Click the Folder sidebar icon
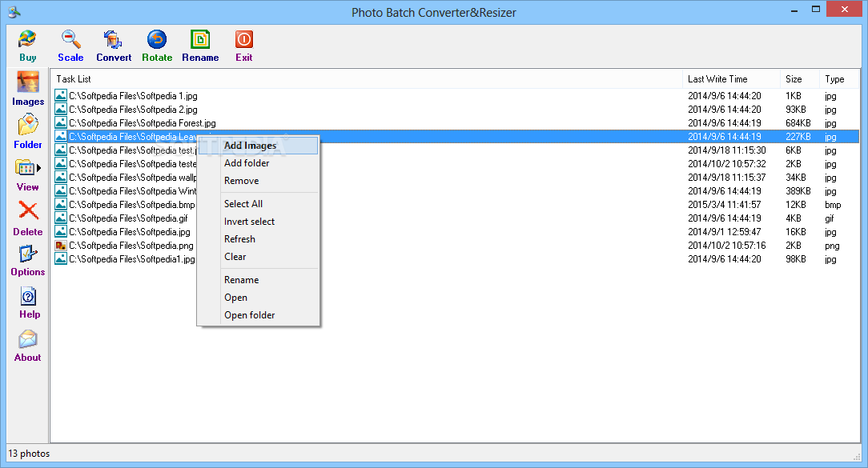 point(28,132)
